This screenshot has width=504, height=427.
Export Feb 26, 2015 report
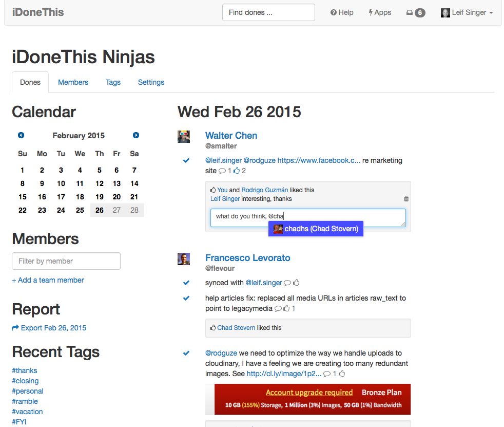click(x=49, y=328)
